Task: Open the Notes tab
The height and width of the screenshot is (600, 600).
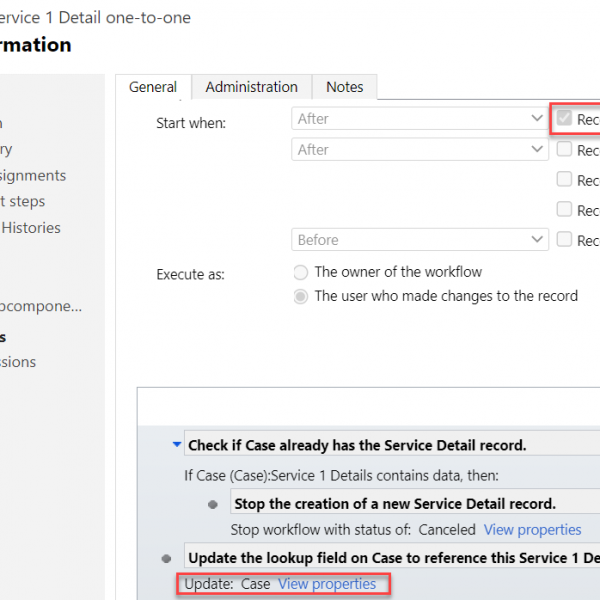Action: coord(344,88)
